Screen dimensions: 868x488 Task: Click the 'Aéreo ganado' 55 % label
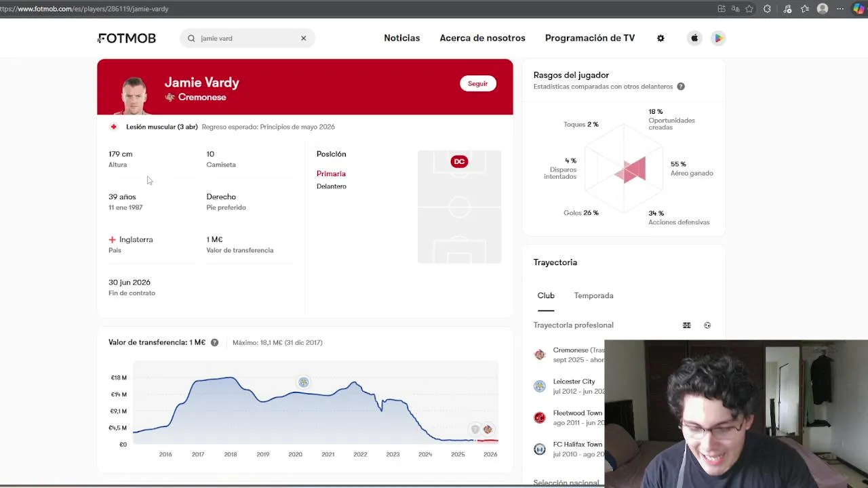click(692, 169)
